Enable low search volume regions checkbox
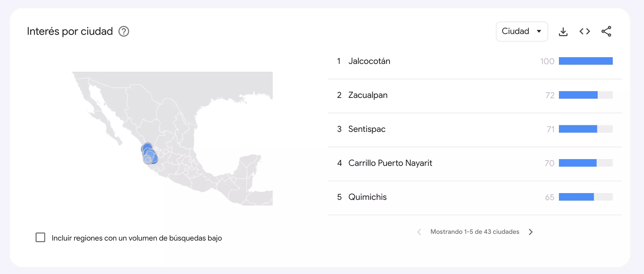The width and height of the screenshot is (644, 274). [x=40, y=238]
